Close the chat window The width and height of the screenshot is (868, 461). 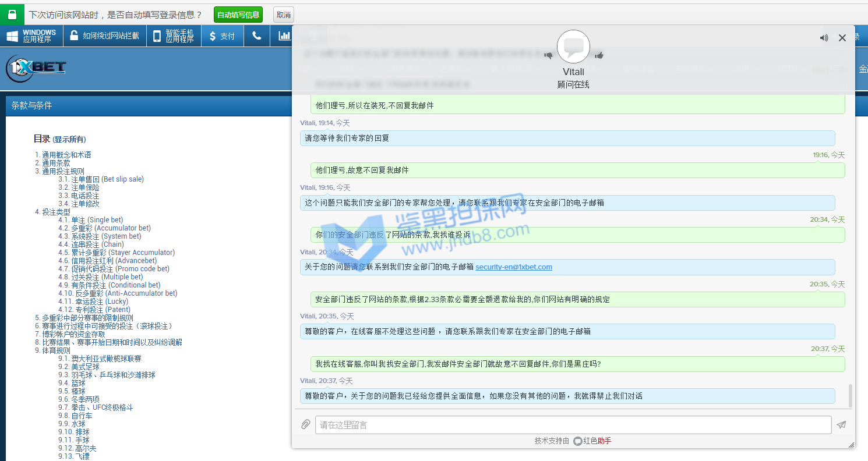[x=842, y=38]
